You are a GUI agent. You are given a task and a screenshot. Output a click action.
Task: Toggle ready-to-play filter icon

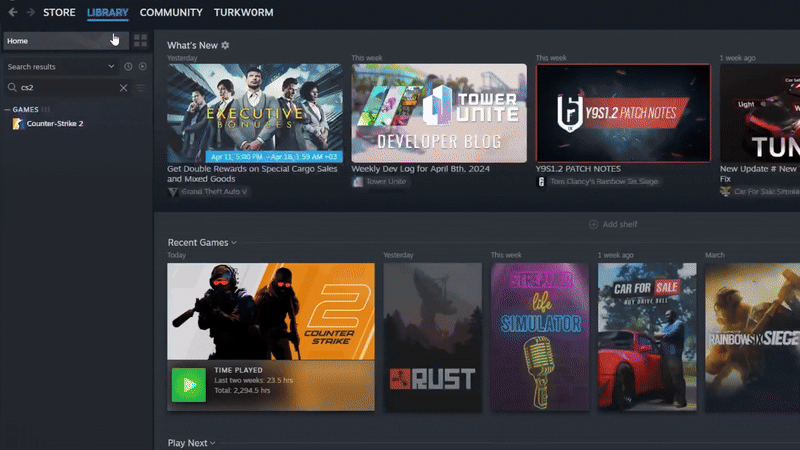pyautogui.click(x=143, y=67)
